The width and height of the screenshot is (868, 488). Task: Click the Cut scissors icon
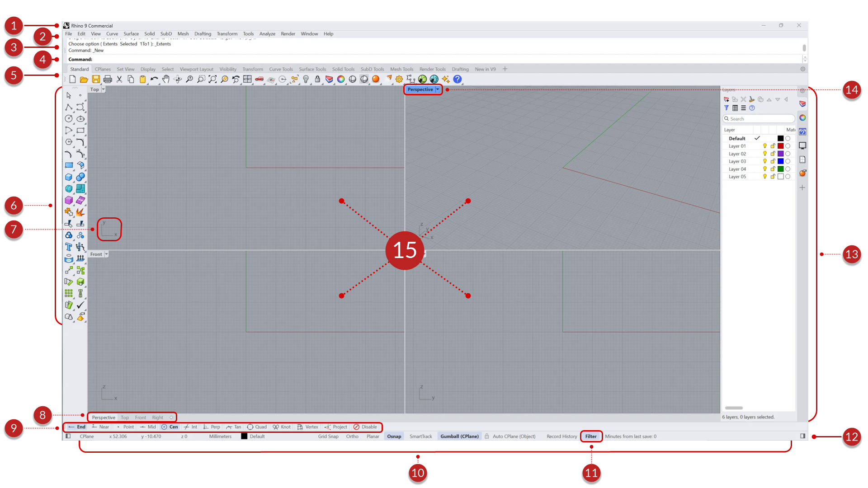119,80
